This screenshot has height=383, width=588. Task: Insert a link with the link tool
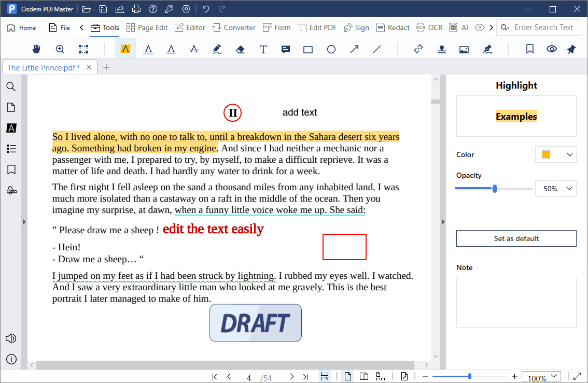418,49
